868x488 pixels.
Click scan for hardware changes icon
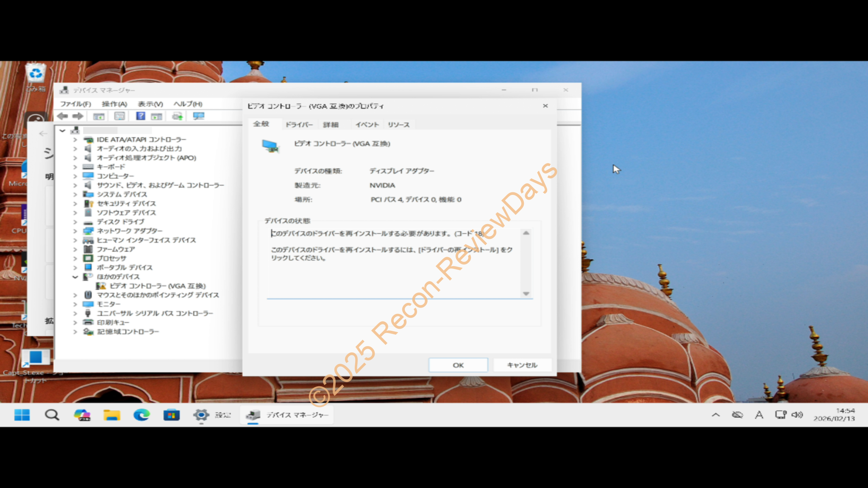click(198, 116)
